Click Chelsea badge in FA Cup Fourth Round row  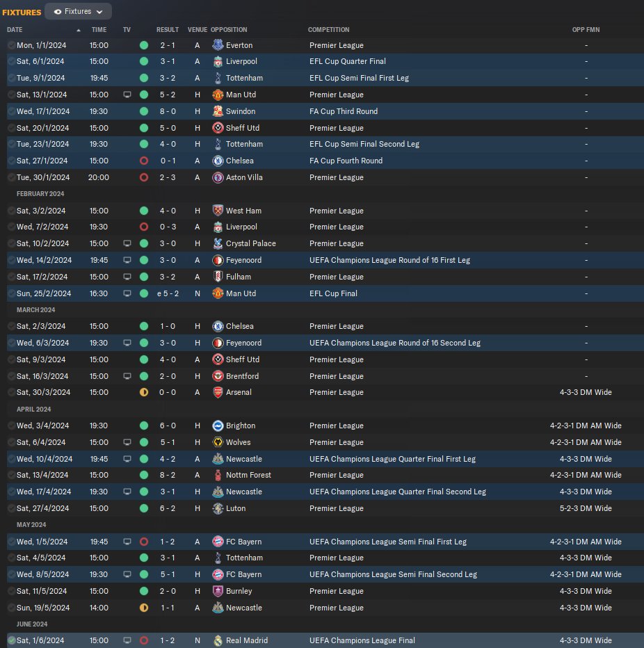[218, 161]
